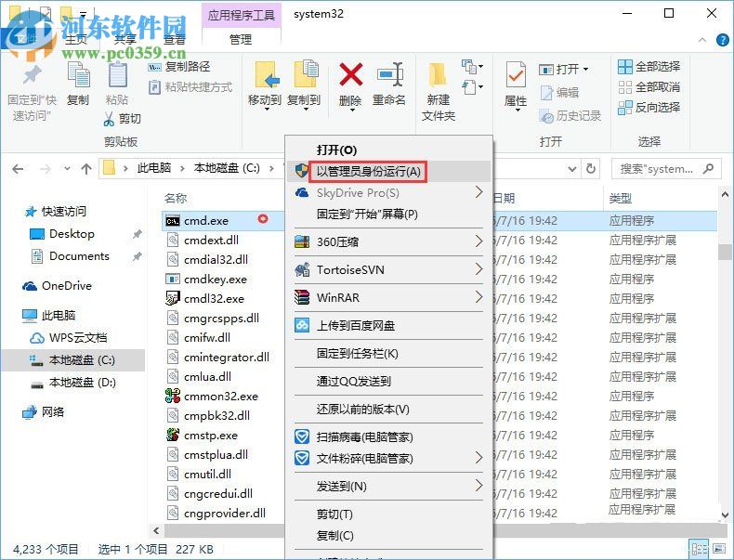Select Application Tools (应用程序工具) tab
The width and height of the screenshot is (734, 560).
click(242, 15)
